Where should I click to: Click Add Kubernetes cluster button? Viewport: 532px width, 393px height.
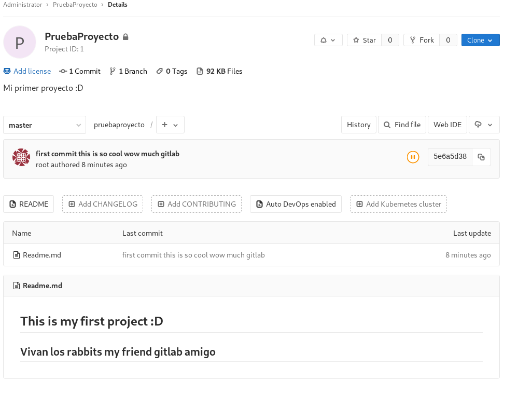(x=398, y=204)
